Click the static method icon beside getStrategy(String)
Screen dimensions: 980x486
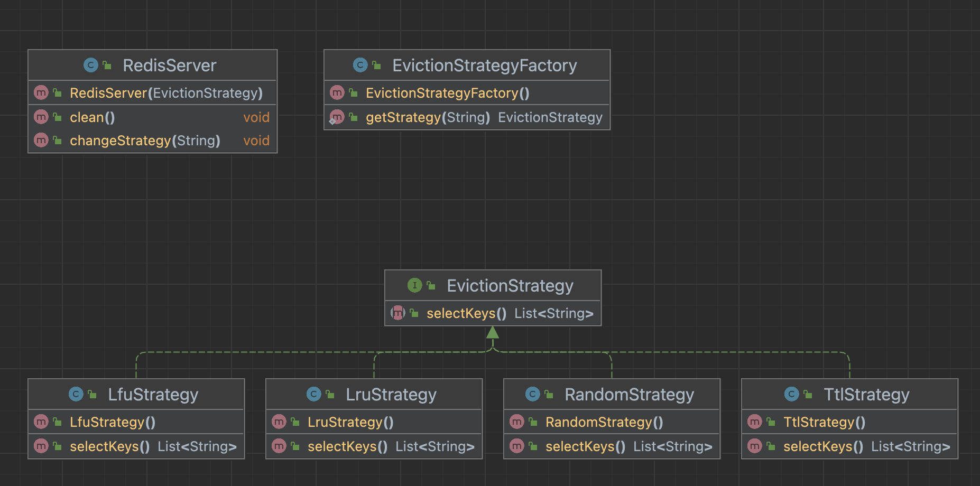click(337, 117)
